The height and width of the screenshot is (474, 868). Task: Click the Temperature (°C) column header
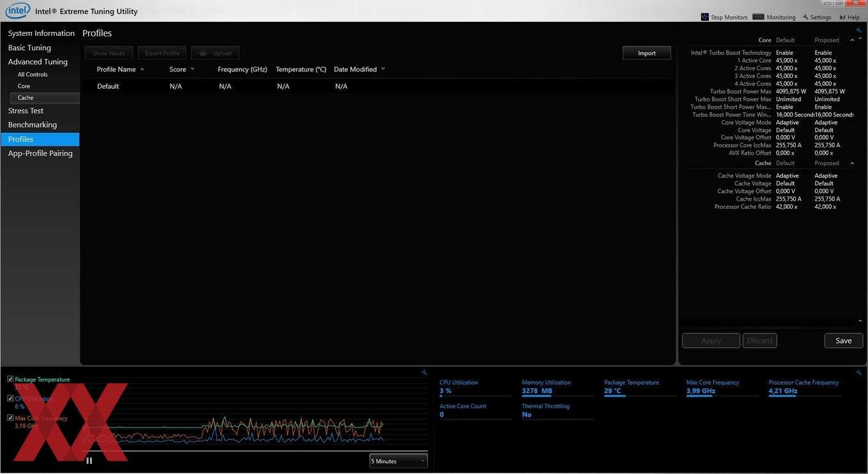coord(301,69)
